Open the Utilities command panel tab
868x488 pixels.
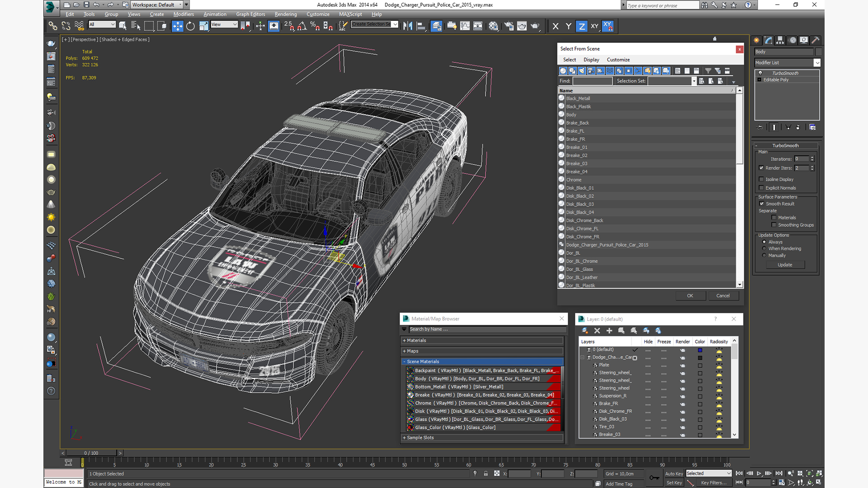(816, 40)
